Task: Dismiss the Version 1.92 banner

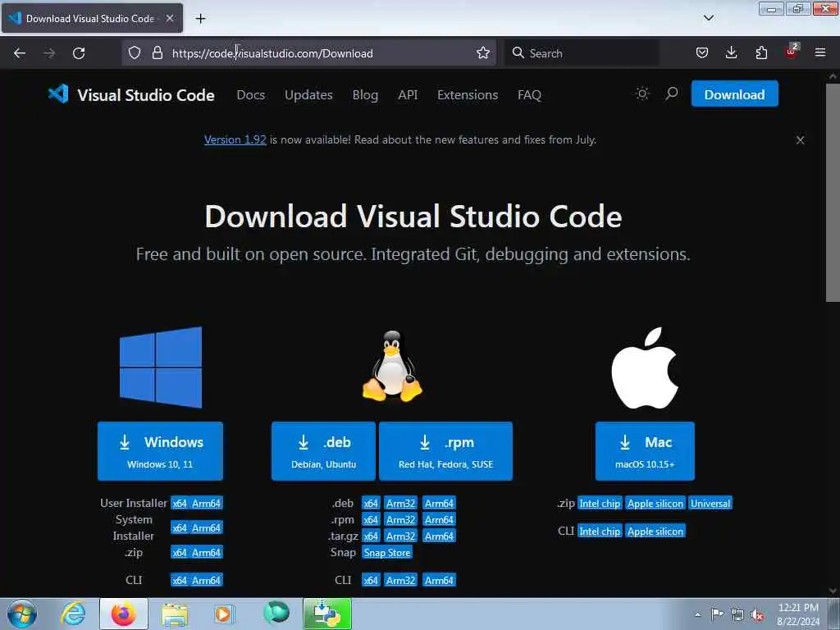Action: click(800, 140)
